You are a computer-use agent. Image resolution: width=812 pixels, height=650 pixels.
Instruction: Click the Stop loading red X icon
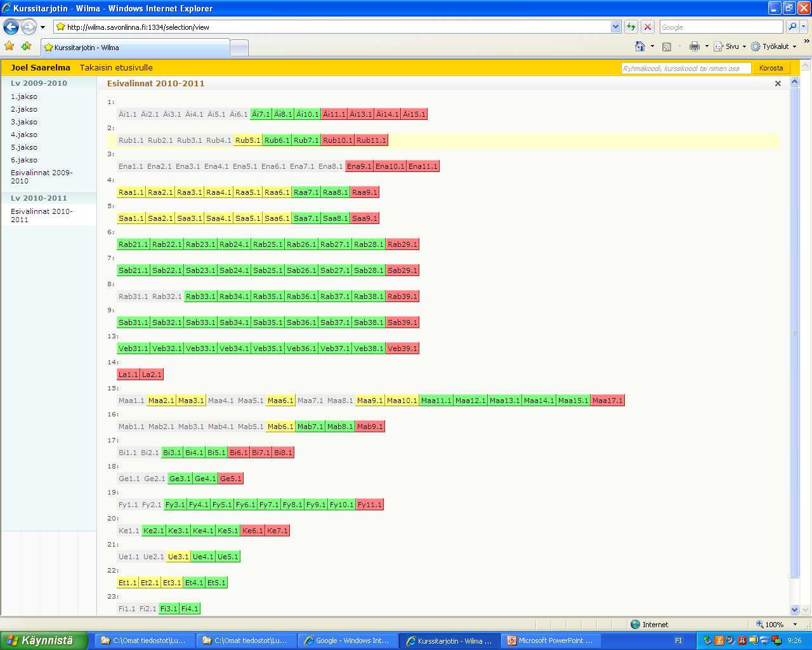coord(648,27)
